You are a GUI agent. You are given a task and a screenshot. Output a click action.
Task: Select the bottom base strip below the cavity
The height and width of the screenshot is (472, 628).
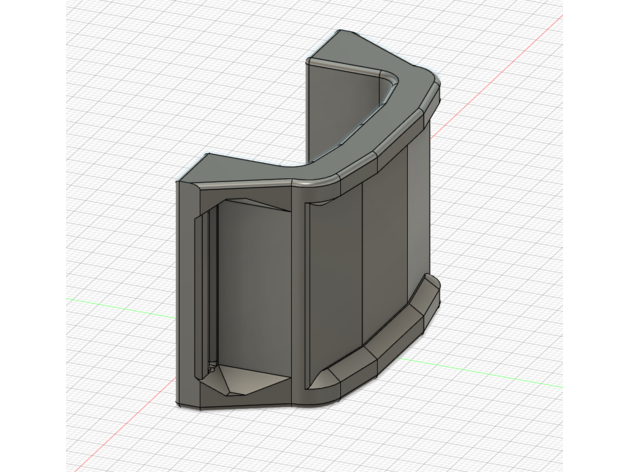pos(240,403)
